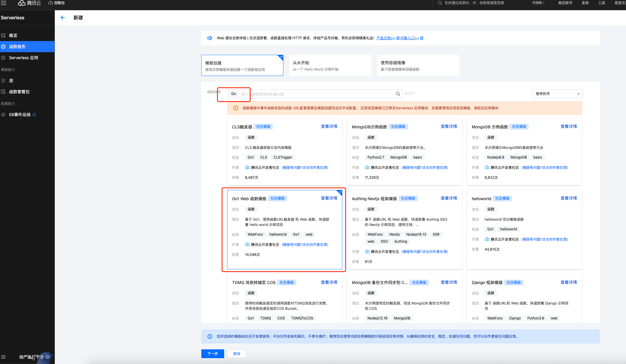626x364 pixels.
Task: Open 查看详情 for helloworld template
Action: point(569,198)
